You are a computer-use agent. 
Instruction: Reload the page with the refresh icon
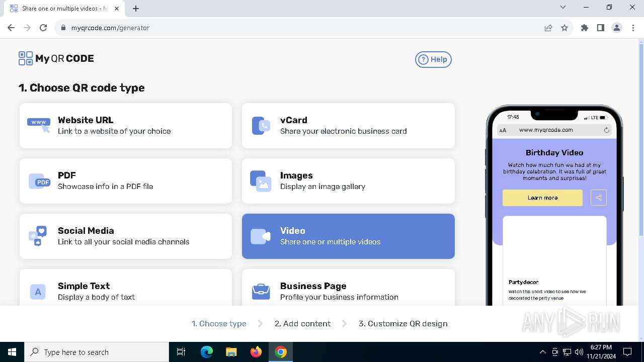click(x=43, y=28)
